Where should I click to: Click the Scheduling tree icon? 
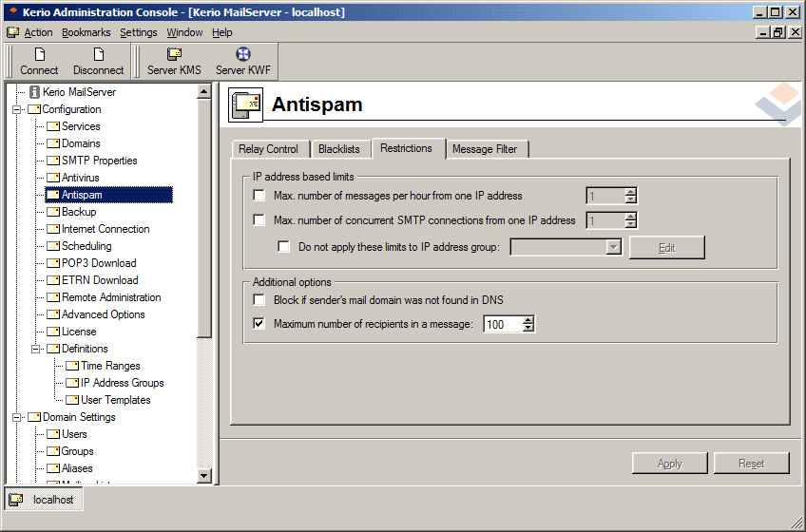(x=53, y=246)
